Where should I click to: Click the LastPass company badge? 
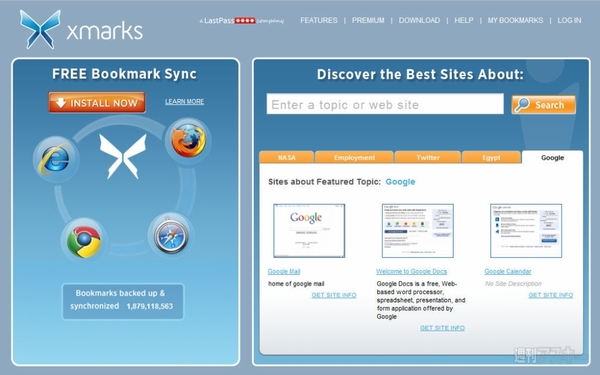pyautogui.click(x=241, y=21)
